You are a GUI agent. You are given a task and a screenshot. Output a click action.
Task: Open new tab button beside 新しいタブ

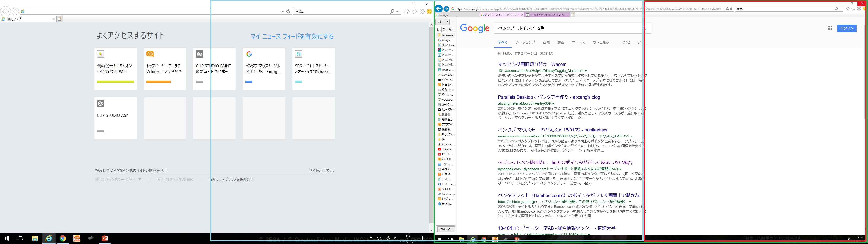[x=60, y=19]
